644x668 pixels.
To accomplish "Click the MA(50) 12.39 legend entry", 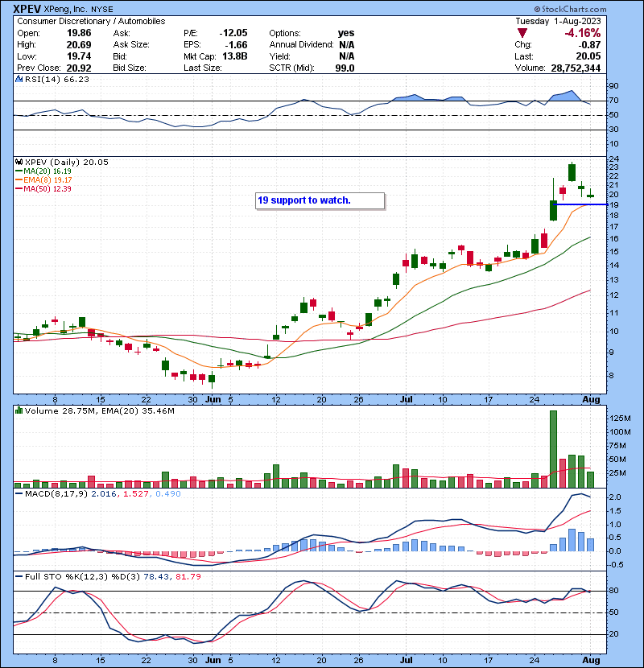I will [x=47, y=189].
